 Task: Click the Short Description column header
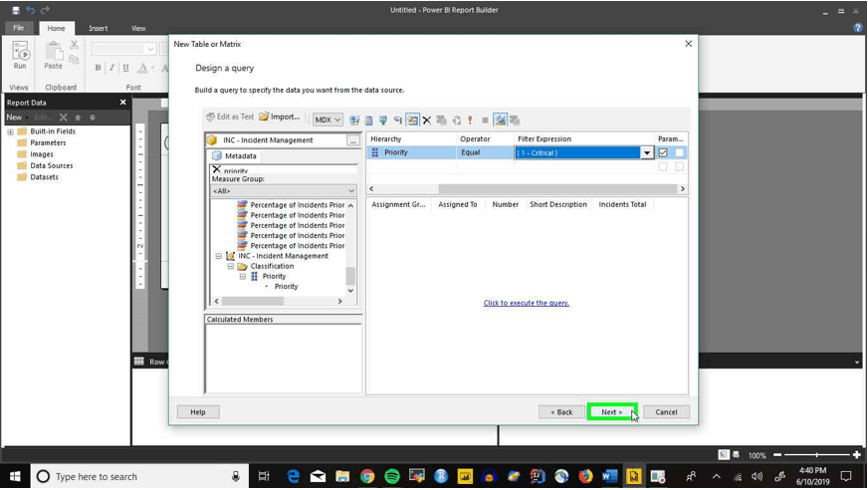[x=558, y=204]
